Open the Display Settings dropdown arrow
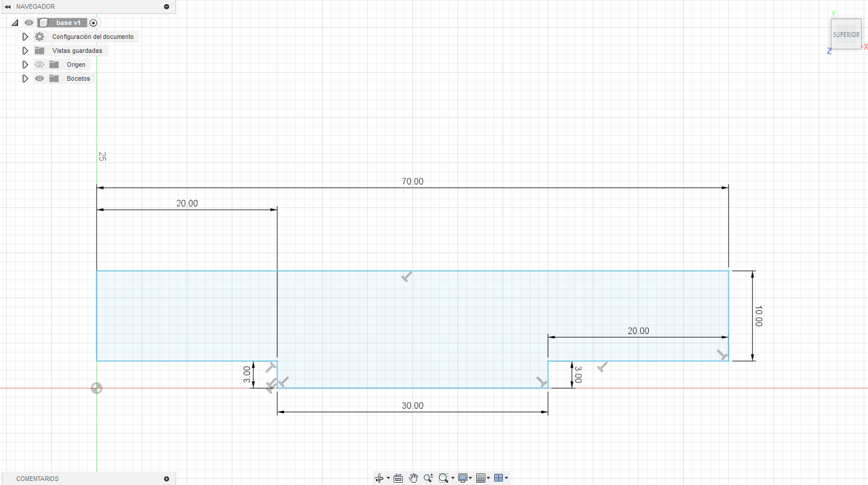Screen dimensions: 868x485 point(471,478)
